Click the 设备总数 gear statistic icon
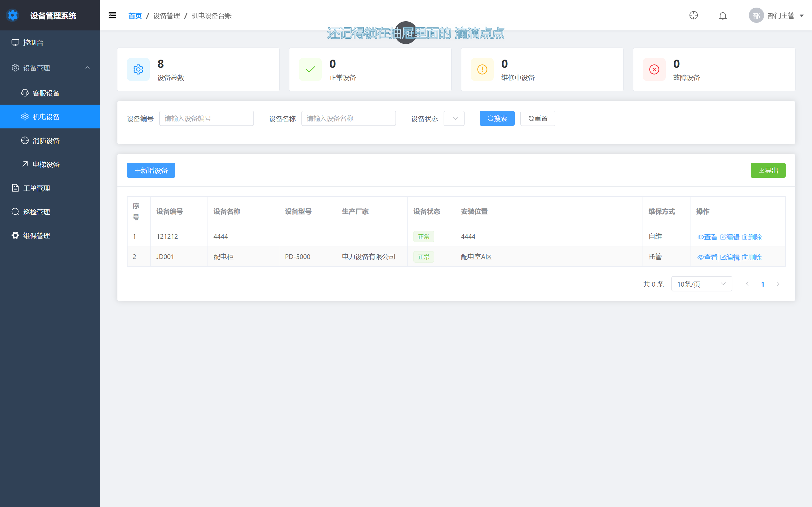Viewport: 812px width, 507px height. coord(138,69)
